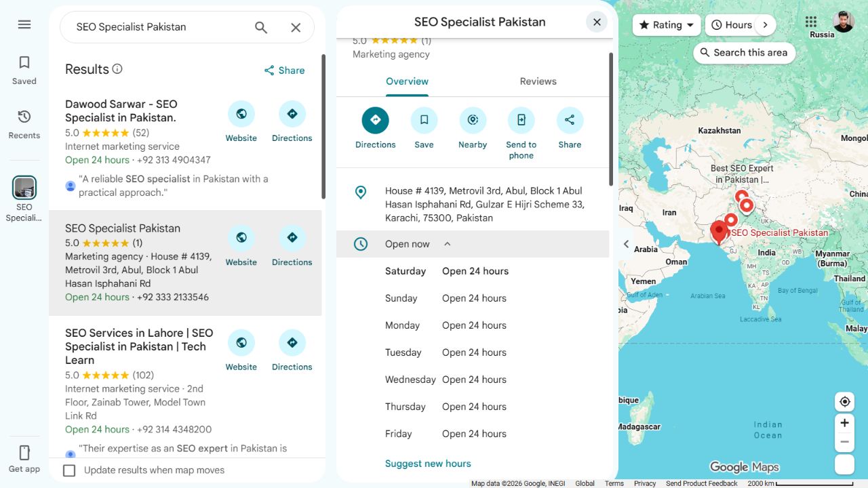
Task: Collapse the Open now hours list
Action: (473, 244)
